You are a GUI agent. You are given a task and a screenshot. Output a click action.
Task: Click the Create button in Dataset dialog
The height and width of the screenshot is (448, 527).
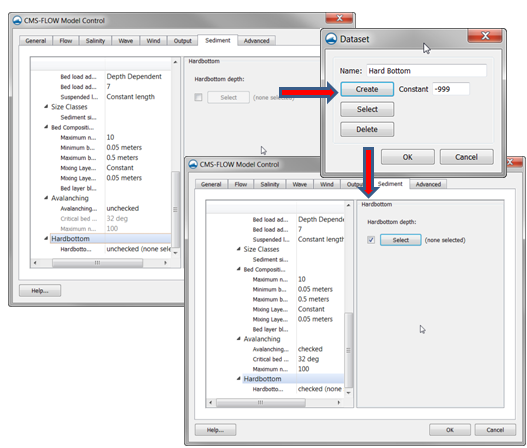pyautogui.click(x=367, y=89)
